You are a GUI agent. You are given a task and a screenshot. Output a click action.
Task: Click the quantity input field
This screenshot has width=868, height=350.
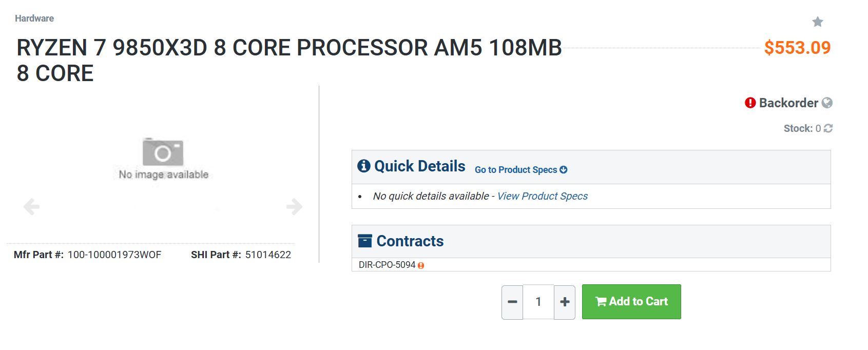click(x=538, y=301)
